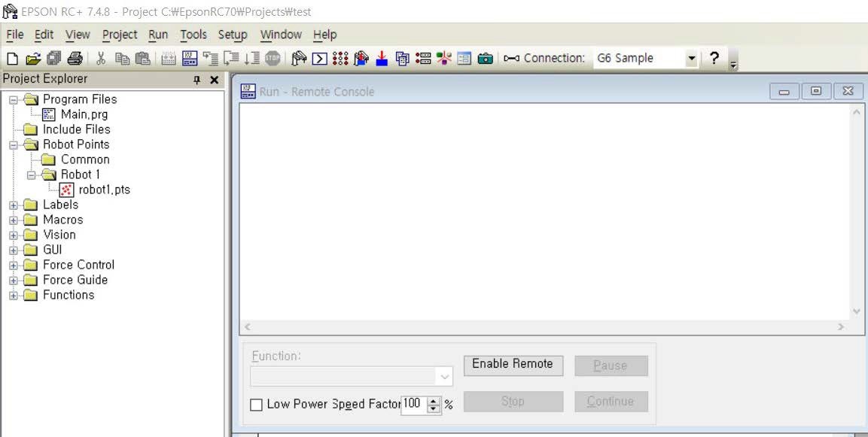Click the Step Into debug icon
Screen dimensions: 868x437
210,58
